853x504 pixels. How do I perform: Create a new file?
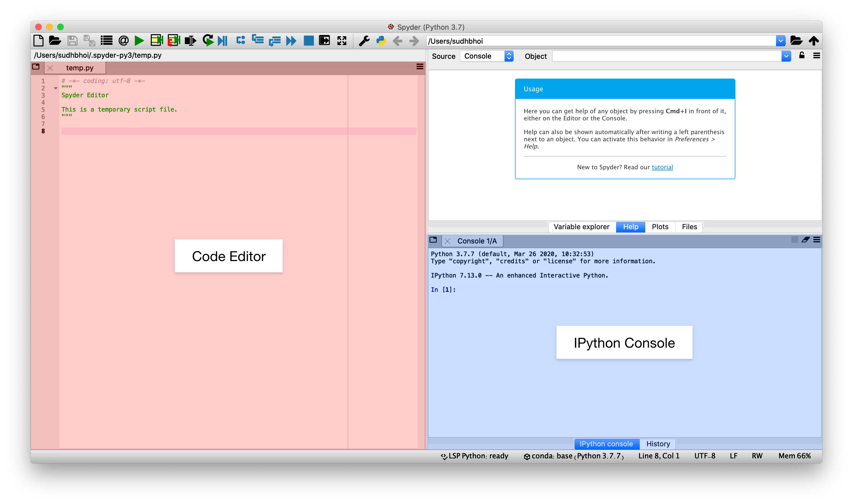(38, 40)
